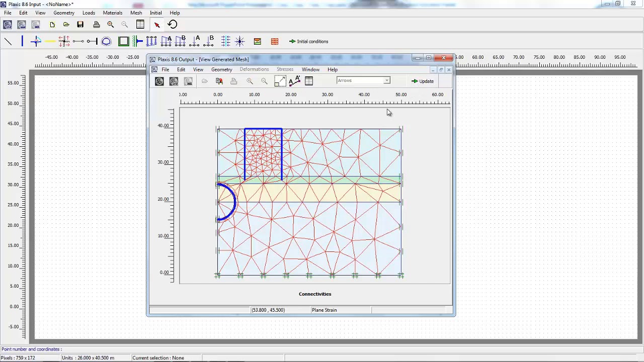Select the Hinge and rotation spring tool
Screen dimensions: 644x362
tap(35, 41)
